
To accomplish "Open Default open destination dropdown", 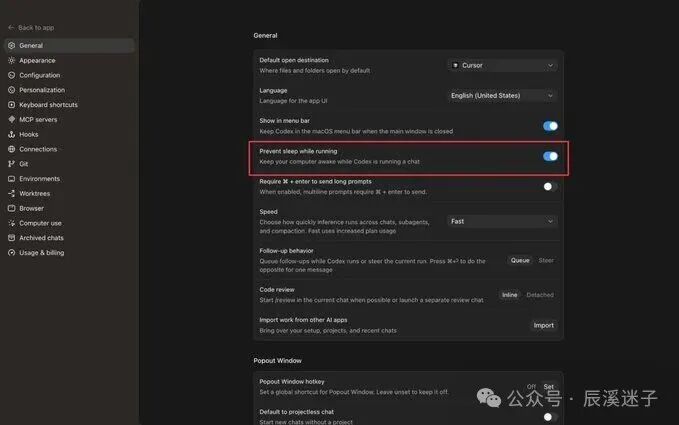I will click(x=502, y=65).
